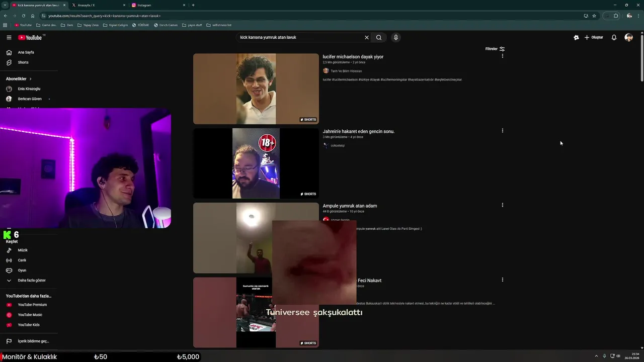The width and height of the screenshot is (644, 362).
Task: Open the YouTube notifications bell
Action: (614, 37)
